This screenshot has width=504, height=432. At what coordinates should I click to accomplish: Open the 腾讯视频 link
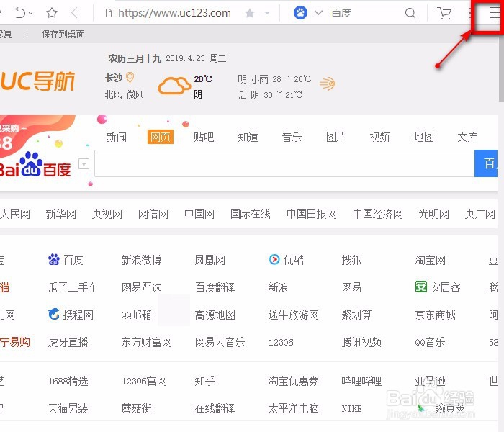(x=361, y=342)
